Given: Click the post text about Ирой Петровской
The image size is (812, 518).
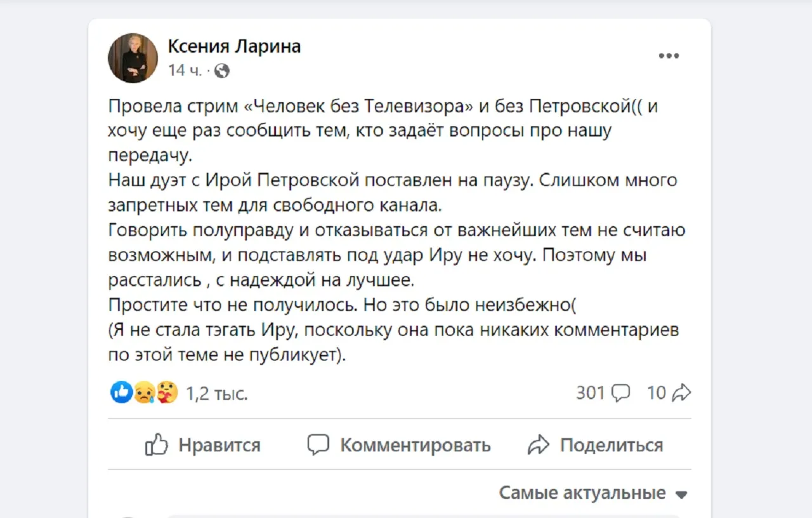Looking at the screenshot, I should tap(392, 180).
